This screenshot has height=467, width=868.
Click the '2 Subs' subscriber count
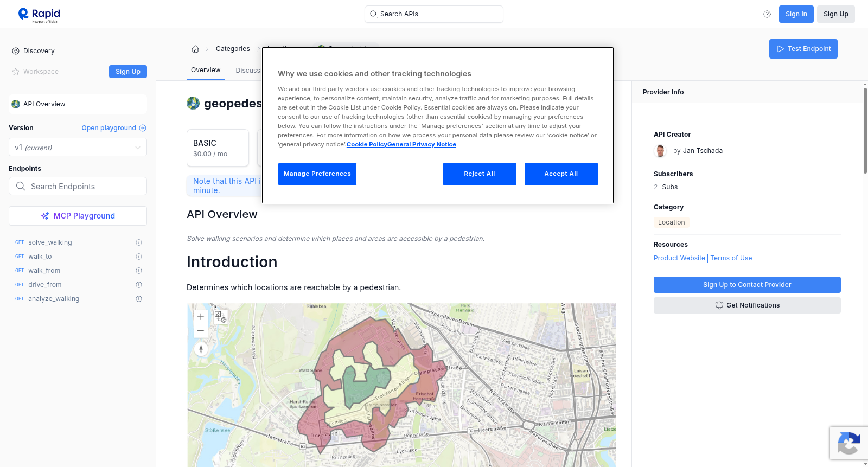click(666, 187)
